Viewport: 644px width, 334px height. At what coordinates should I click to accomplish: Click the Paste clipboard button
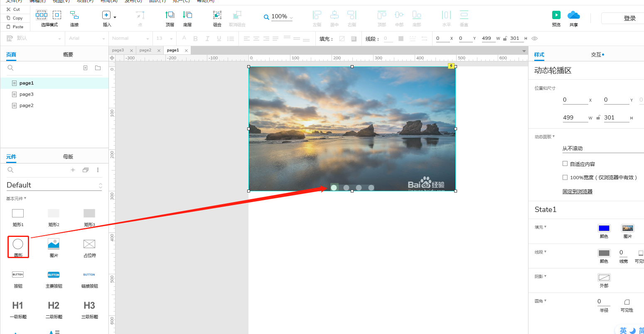point(15,27)
